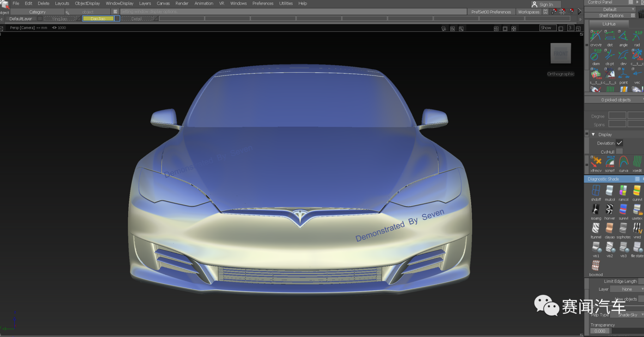Enable the horver zebra stripe shader
The width and height of the screenshot is (644, 337).
tap(609, 210)
